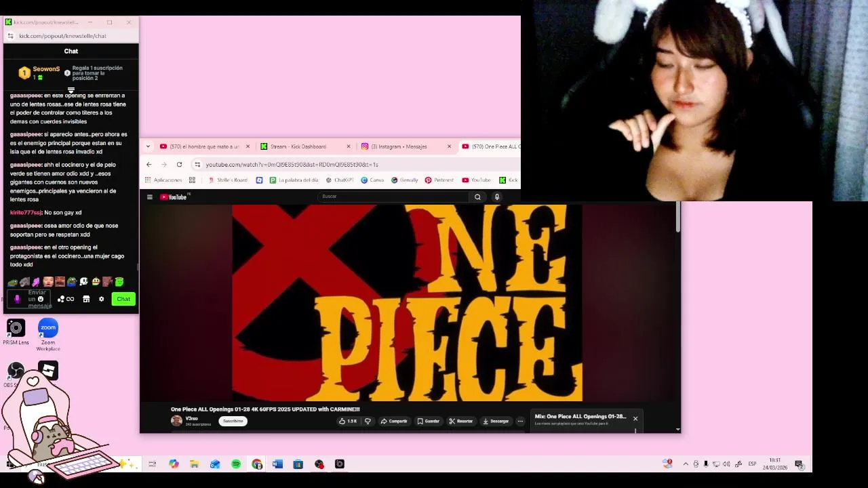Image resolution: width=868 pixels, height=488 pixels.
Task: Open File Explorer from the taskbar
Action: click(195, 464)
